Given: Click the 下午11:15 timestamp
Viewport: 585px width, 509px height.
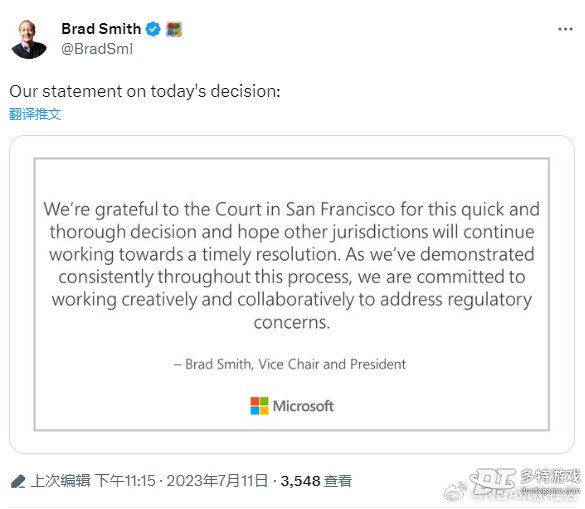Looking at the screenshot, I should [125, 481].
